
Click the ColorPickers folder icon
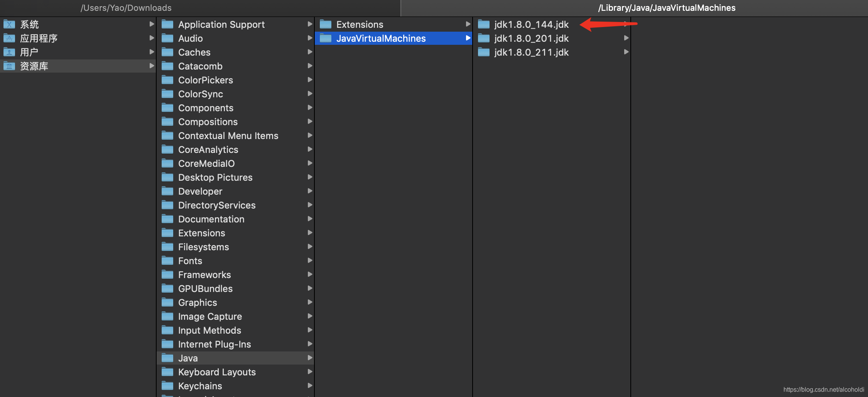(167, 80)
